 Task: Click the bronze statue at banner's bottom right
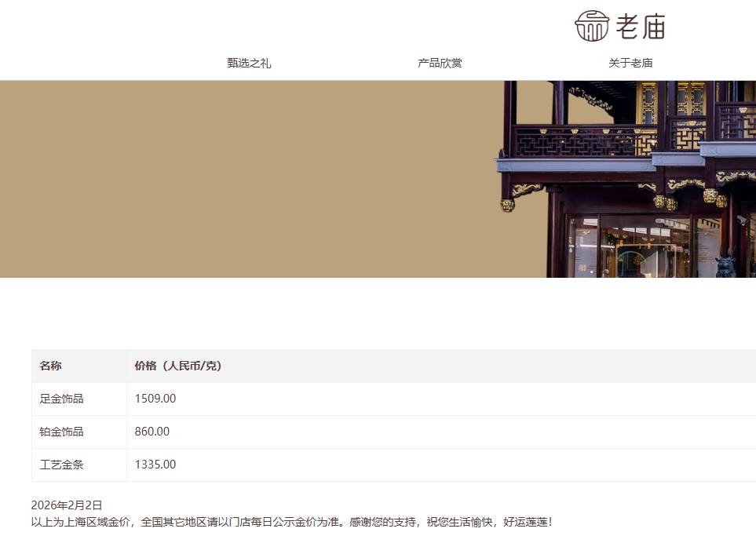726,263
